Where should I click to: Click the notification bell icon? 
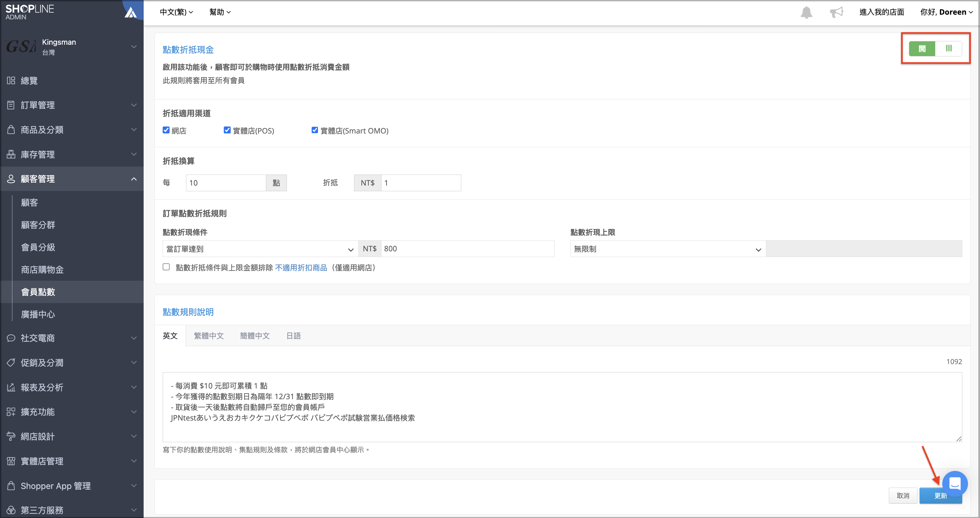coord(806,12)
